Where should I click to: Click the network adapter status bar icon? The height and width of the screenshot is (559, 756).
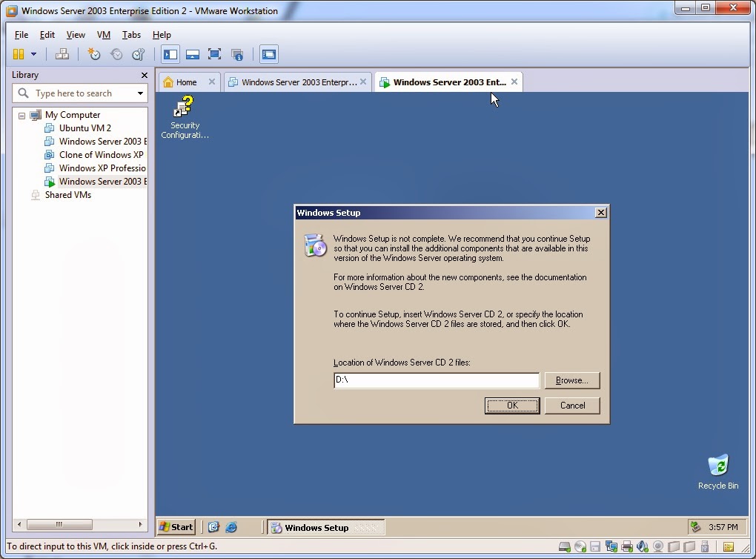coord(611,546)
